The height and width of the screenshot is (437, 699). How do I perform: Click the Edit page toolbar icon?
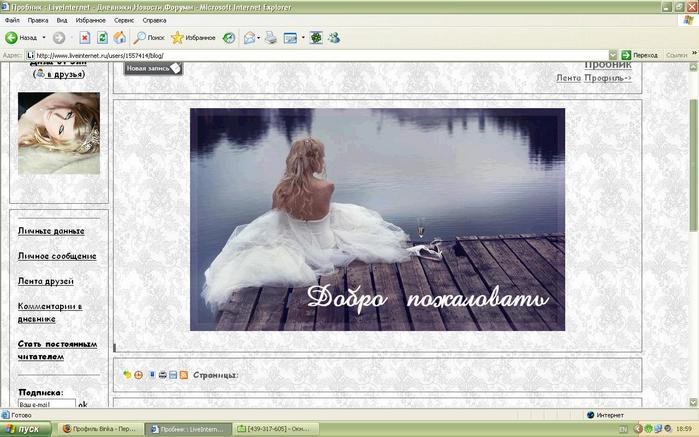pos(290,38)
